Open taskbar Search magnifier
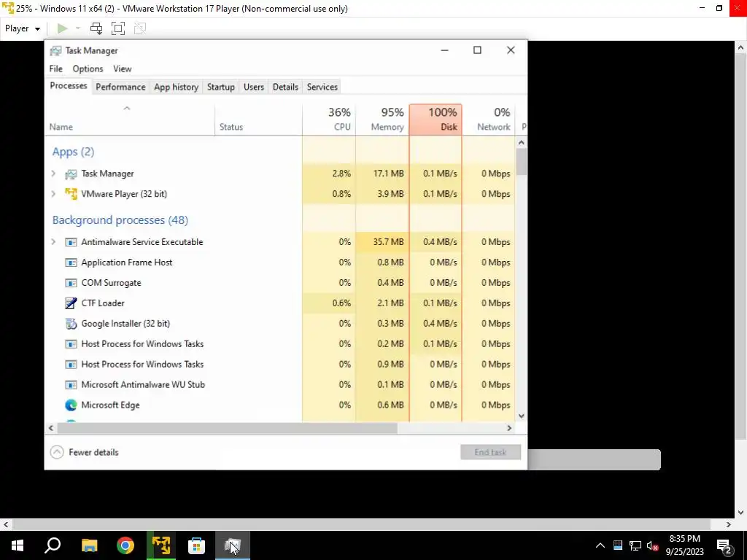Screen dimensions: 747x560 53,545
